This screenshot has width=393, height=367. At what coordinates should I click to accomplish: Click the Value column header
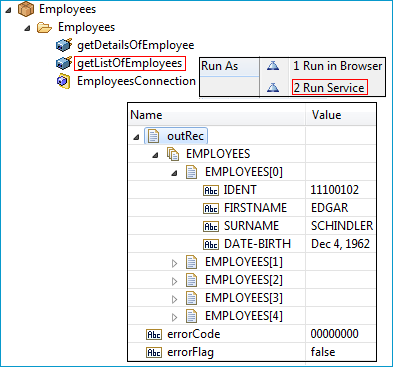pyautogui.click(x=341, y=115)
